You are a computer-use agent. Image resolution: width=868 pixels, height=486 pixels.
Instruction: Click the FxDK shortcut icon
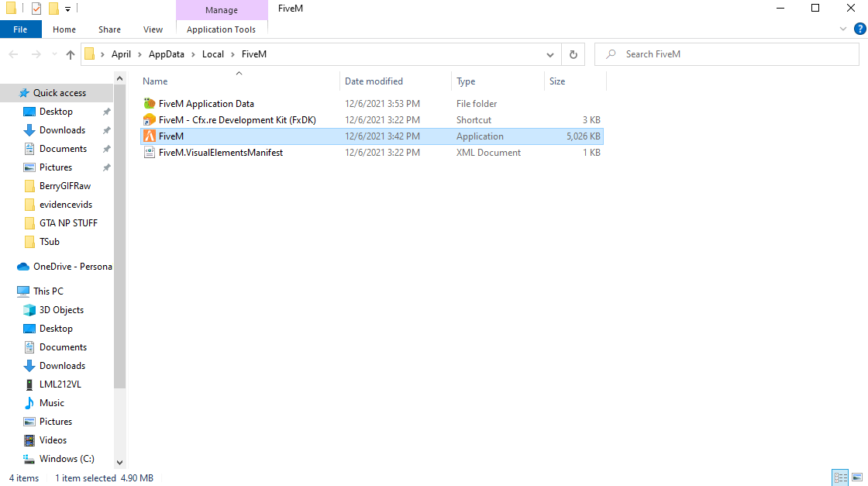[149, 119]
